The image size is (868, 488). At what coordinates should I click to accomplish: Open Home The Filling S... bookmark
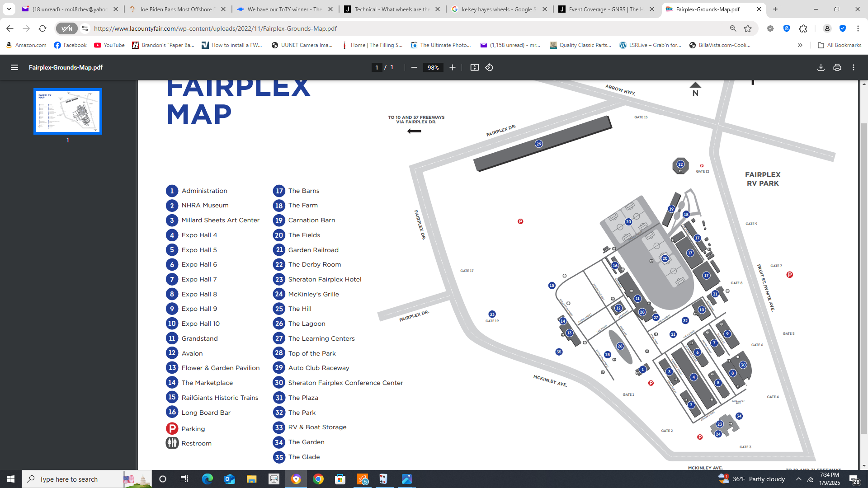[x=372, y=45]
